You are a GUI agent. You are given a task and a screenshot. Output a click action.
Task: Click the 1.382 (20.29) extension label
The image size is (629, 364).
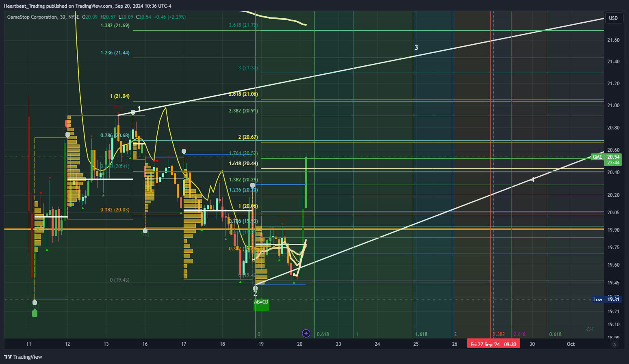pos(243,180)
